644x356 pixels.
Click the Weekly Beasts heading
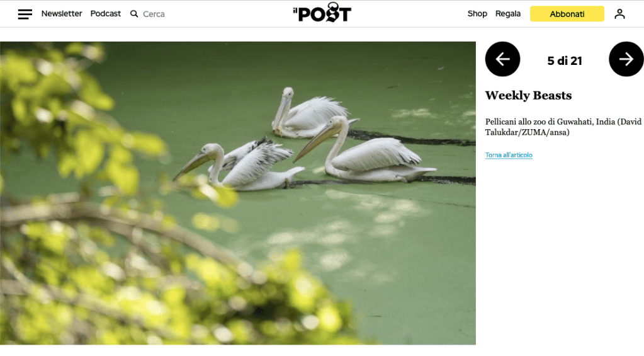point(528,95)
